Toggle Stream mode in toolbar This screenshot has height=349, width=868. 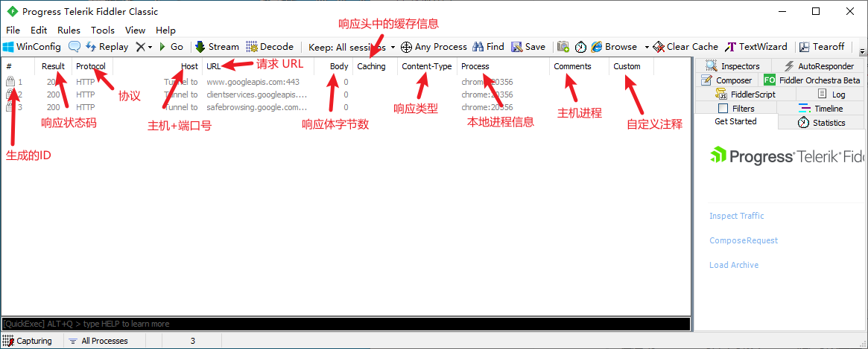coord(217,47)
